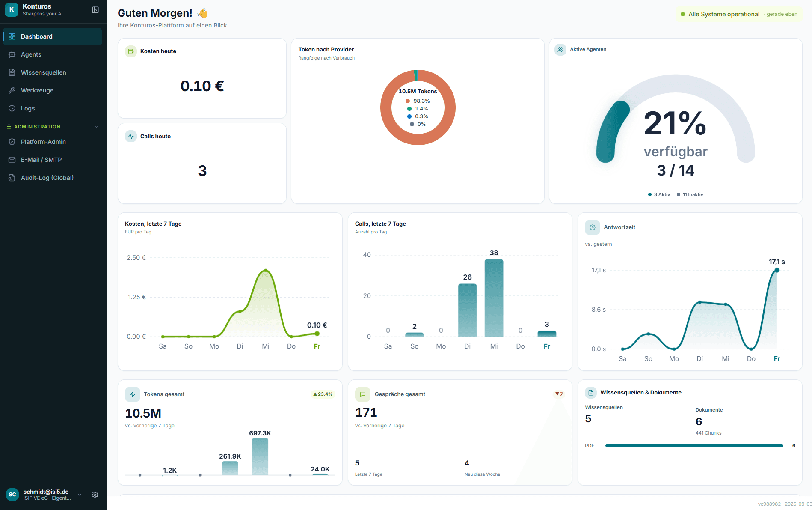Viewport: 812px width, 510px height.
Task: Click the 10.5M Tokens gesamt value
Action: point(143,413)
